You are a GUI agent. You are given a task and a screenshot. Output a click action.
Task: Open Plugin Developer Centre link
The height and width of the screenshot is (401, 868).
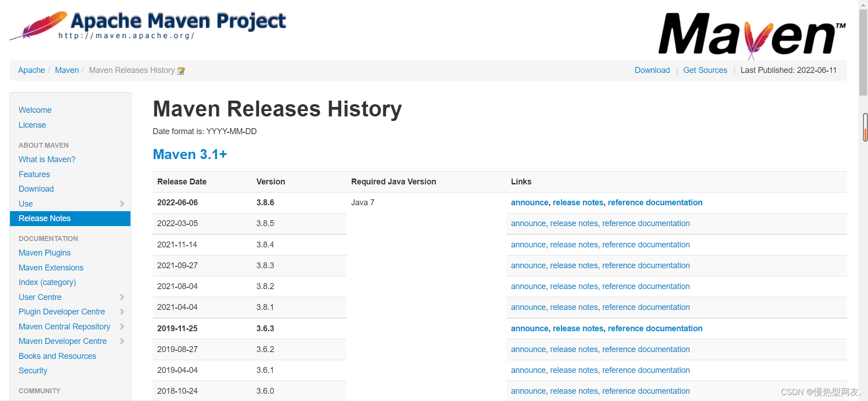coord(62,312)
